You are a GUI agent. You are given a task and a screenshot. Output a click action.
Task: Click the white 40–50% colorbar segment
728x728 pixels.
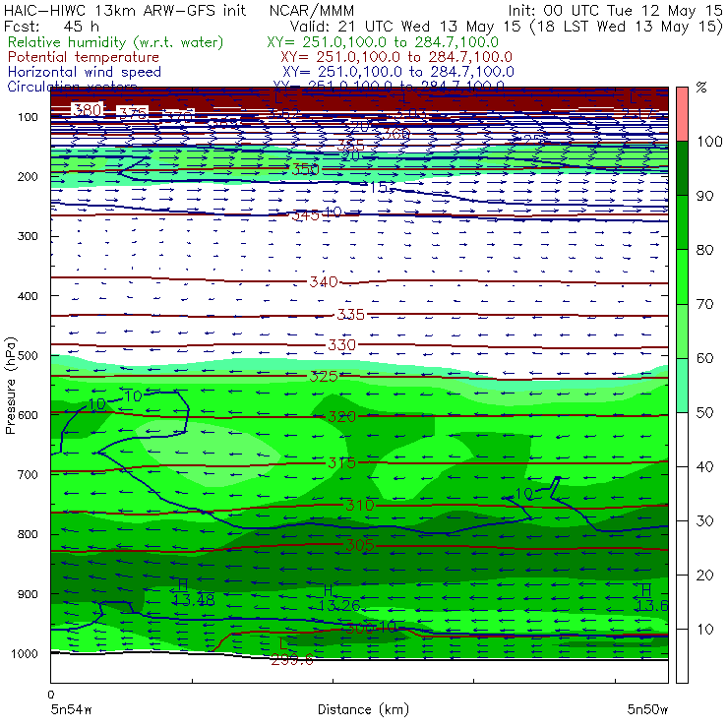(682, 440)
